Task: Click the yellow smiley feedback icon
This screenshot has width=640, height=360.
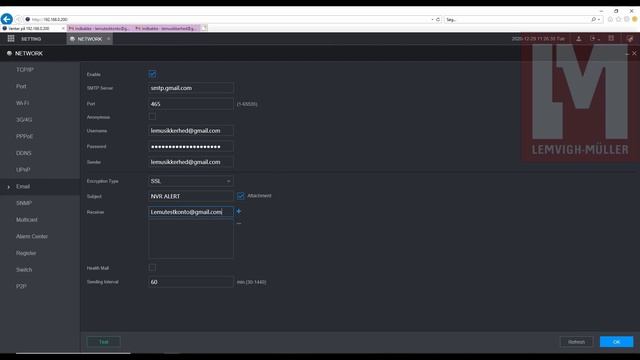Action: tap(635, 19)
